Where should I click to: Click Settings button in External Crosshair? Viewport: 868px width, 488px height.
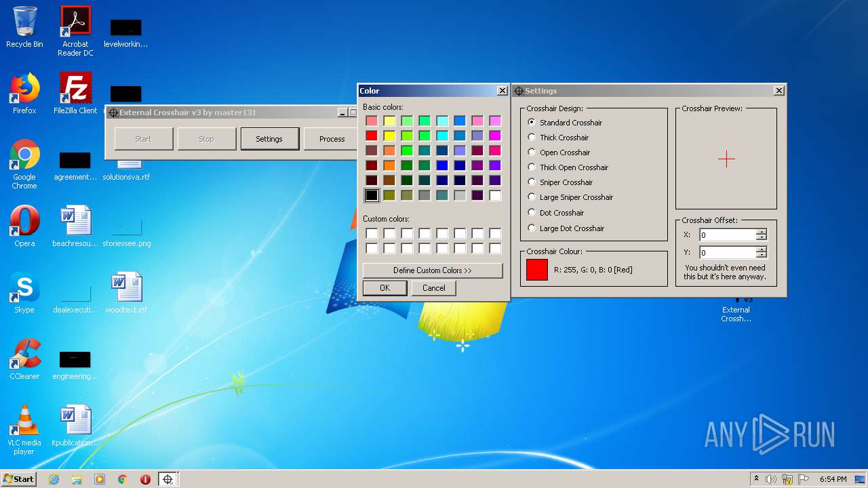click(269, 139)
